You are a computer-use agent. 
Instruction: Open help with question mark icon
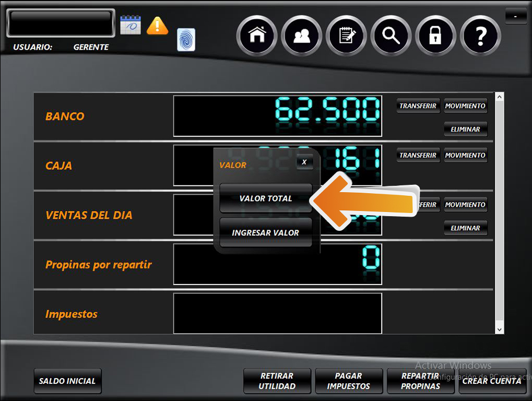(480, 36)
